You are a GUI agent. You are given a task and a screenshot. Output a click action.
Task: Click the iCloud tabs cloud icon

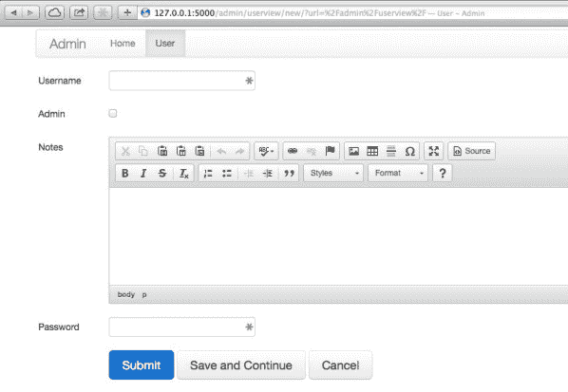click(x=54, y=13)
